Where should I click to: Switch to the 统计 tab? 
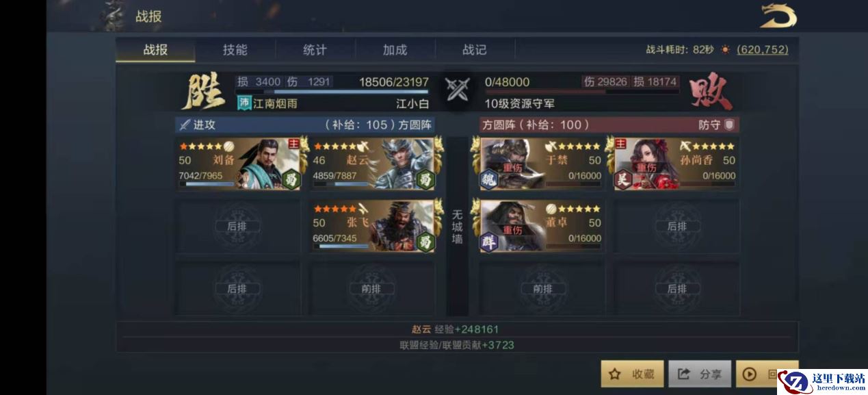(x=315, y=50)
